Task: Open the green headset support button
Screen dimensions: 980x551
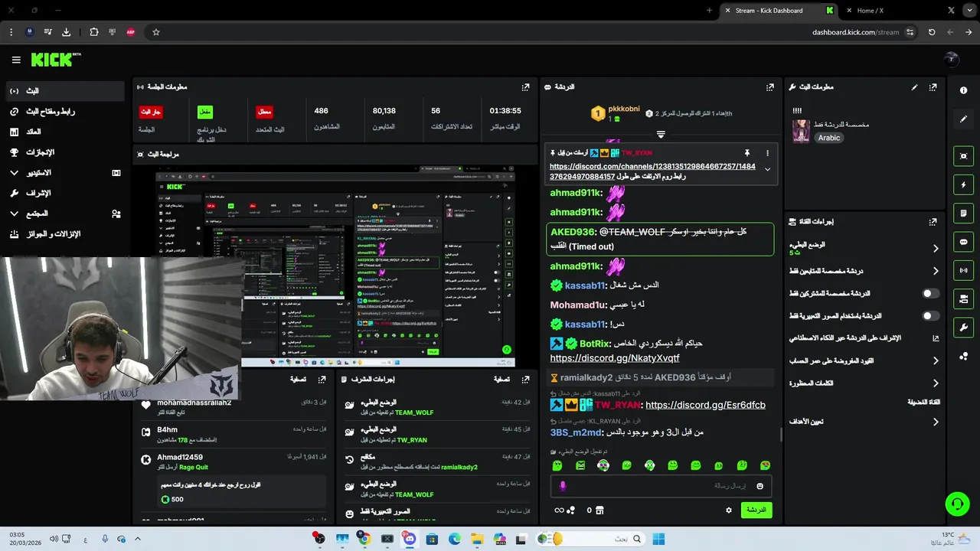Action: click(x=957, y=504)
